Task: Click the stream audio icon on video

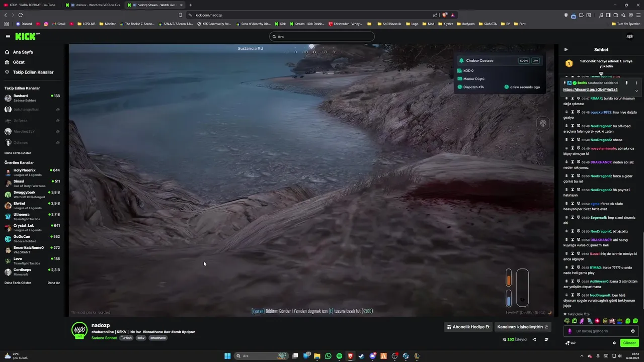Action: [543, 123]
